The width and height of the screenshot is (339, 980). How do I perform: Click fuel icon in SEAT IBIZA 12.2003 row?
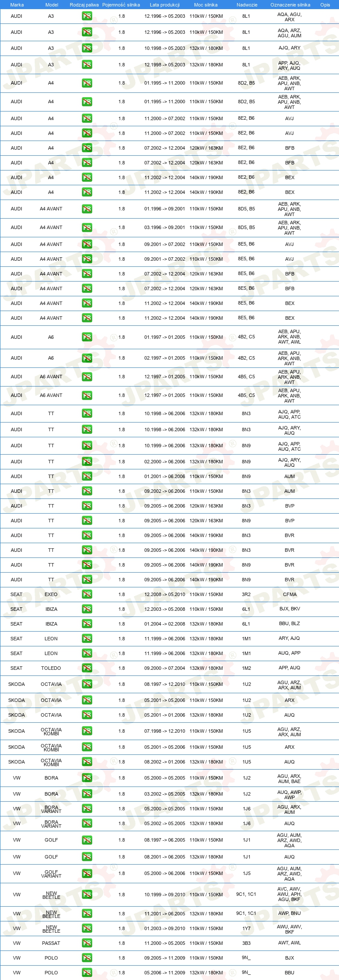[87, 609]
